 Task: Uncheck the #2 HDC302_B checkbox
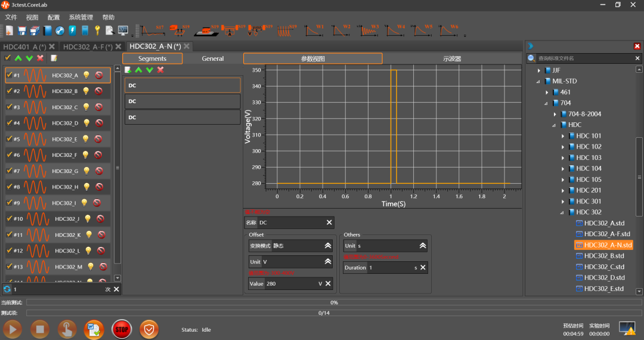(x=9, y=91)
